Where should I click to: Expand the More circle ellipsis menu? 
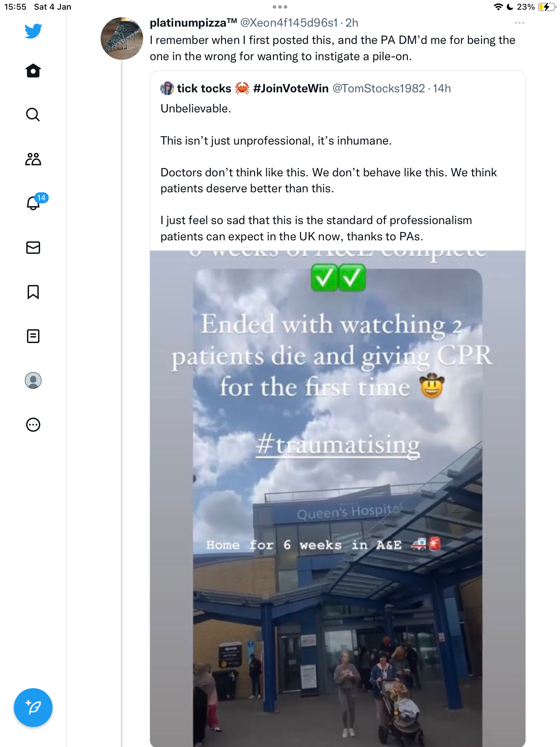(33, 425)
